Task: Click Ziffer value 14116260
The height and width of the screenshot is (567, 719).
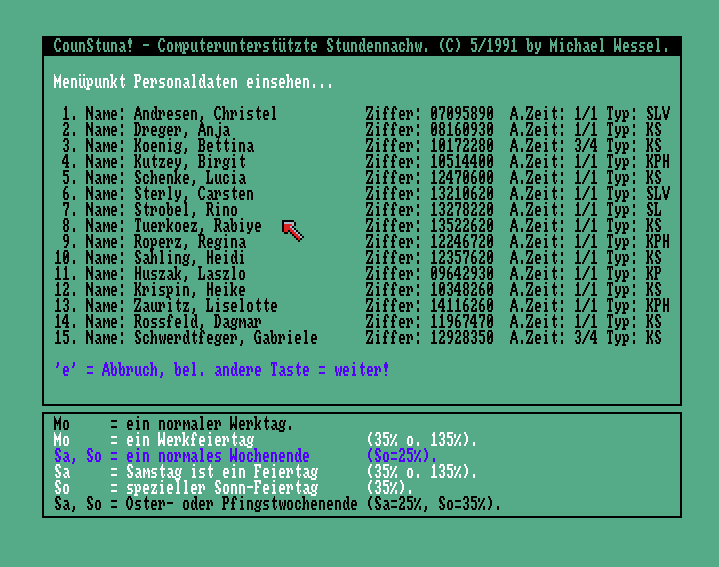Action: tap(462, 306)
